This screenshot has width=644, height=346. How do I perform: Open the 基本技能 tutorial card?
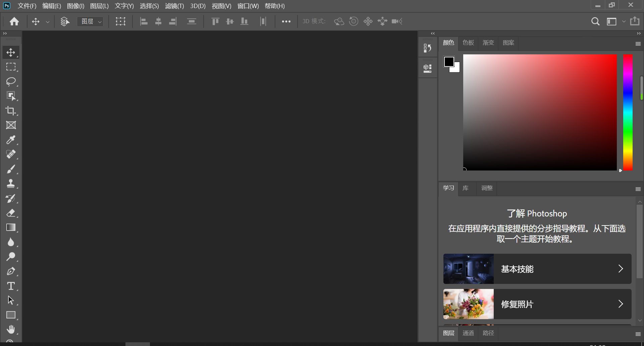pyautogui.click(x=537, y=269)
